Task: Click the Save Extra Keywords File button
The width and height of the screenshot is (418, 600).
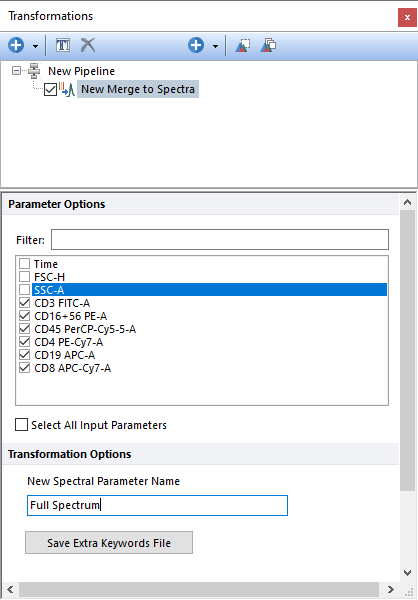Action: click(109, 543)
